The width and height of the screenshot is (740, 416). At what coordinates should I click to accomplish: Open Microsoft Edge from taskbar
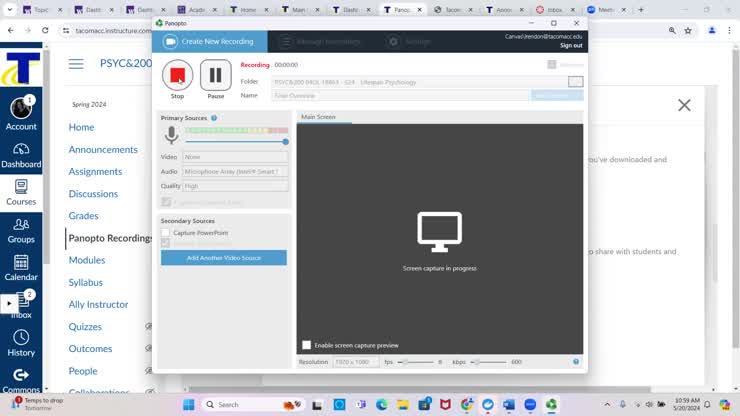coord(381,405)
